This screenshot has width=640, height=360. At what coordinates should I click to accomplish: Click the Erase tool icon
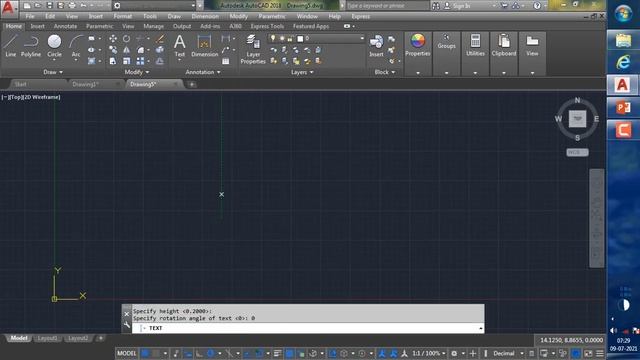click(160, 38)
